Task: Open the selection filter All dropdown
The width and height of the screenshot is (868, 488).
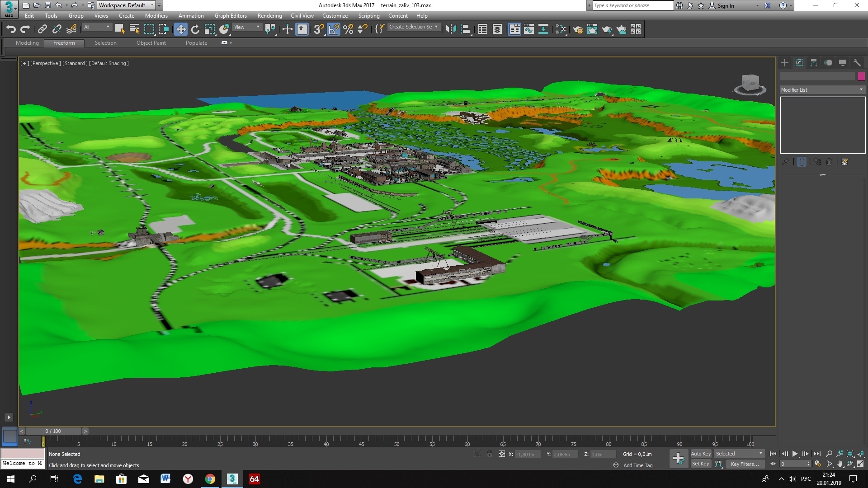Action: pyautogui.click(x=97, y=27)
